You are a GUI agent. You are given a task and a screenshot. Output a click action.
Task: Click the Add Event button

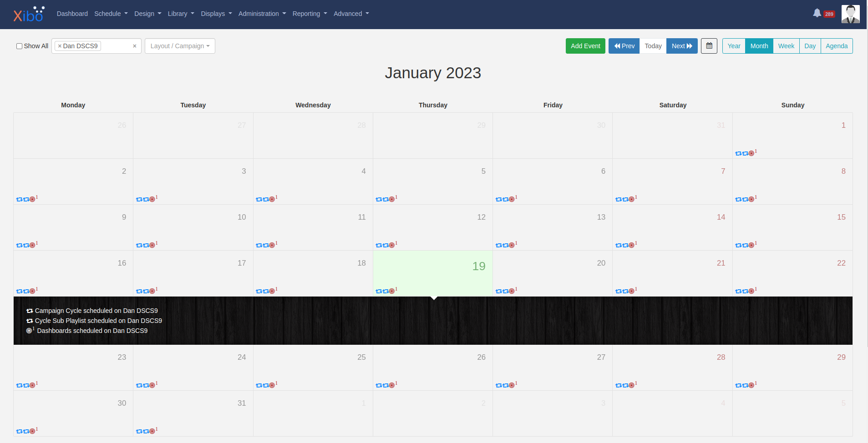(585, 45)
